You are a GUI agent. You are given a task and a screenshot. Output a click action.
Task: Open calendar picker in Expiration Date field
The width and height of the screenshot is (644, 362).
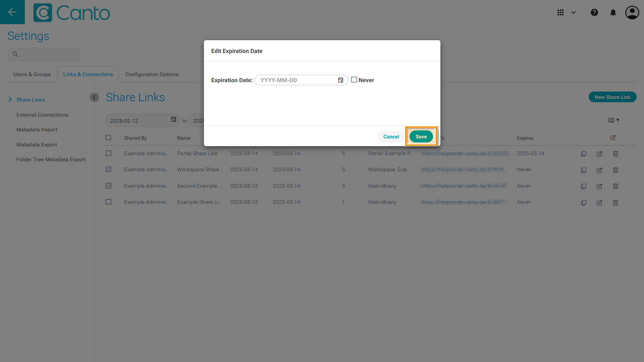tap(340, 80)
